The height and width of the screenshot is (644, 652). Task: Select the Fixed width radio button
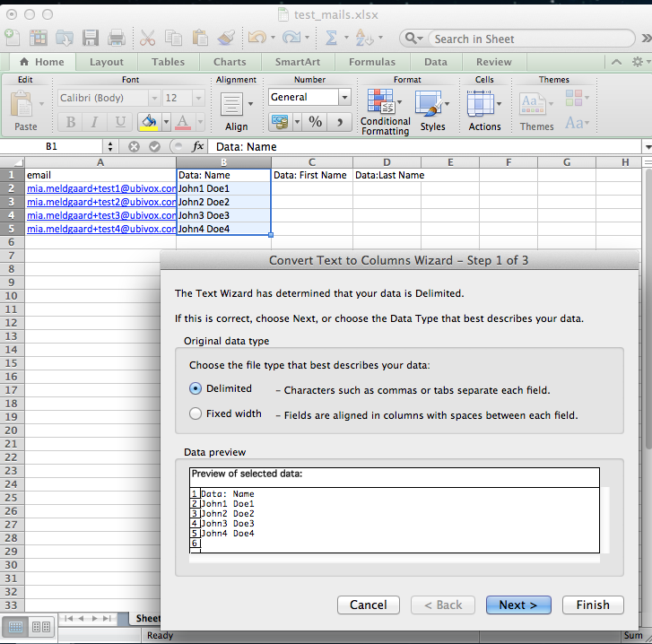coord(196,413)
